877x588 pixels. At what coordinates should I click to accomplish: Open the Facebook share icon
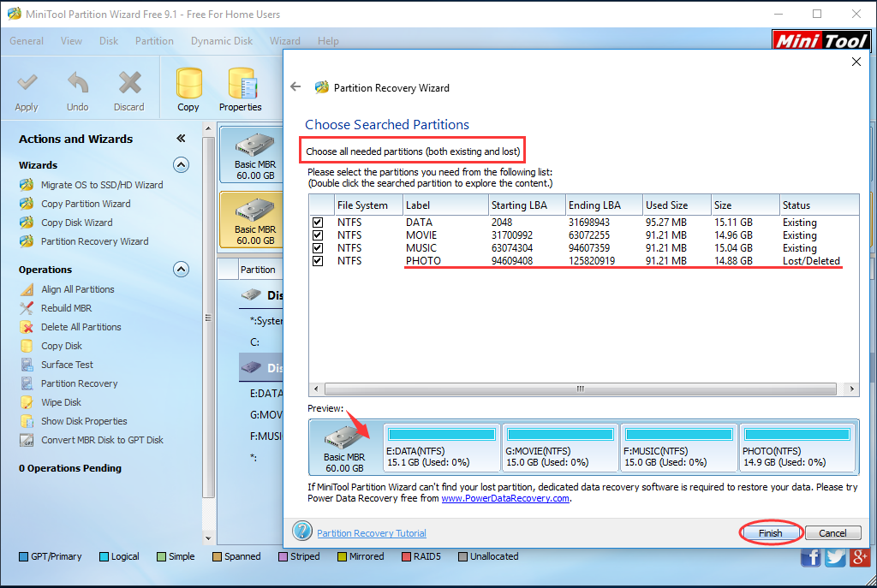(x=811, y=556)
